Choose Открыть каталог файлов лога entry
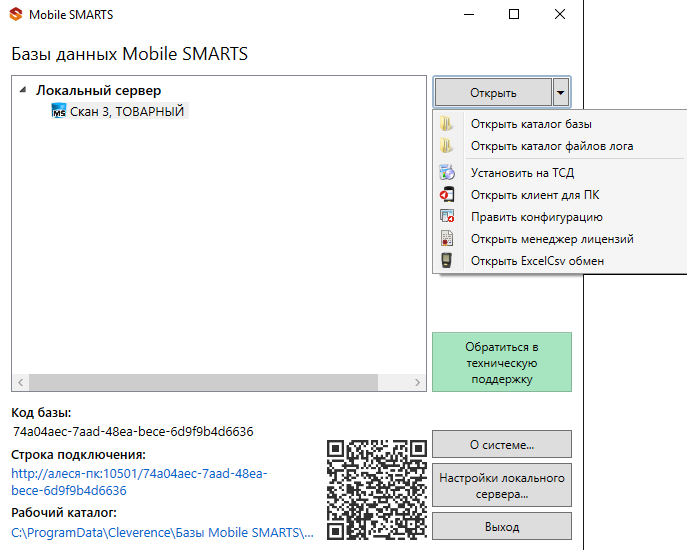 click(560, 146)
